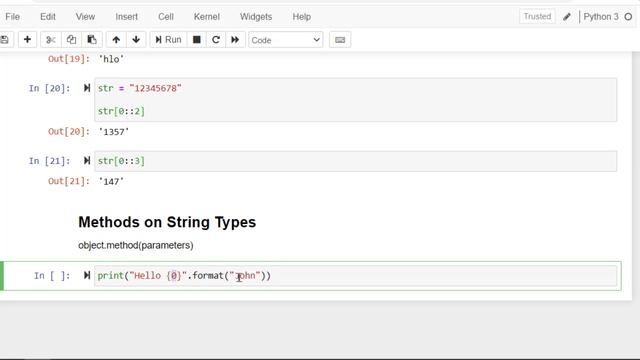
Task: Click the Out[21]: prompt label
Action: pos(69,181)
